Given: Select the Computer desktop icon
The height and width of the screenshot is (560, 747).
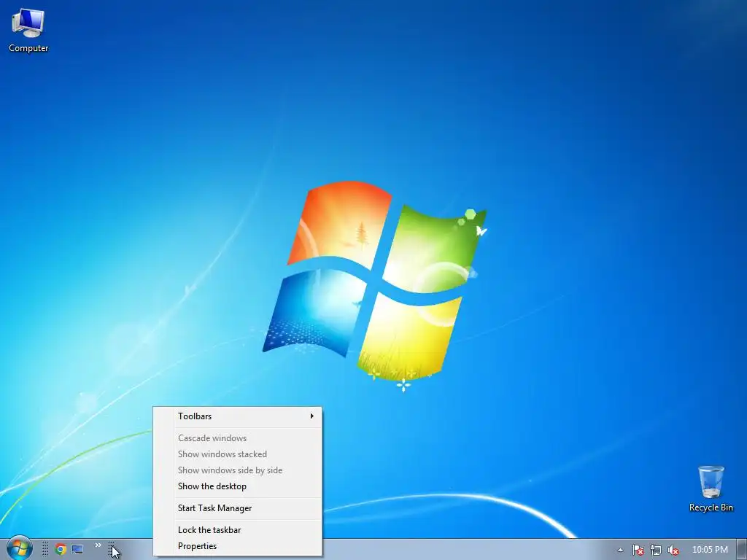Looking at the screenshot, I should point(28,31).
